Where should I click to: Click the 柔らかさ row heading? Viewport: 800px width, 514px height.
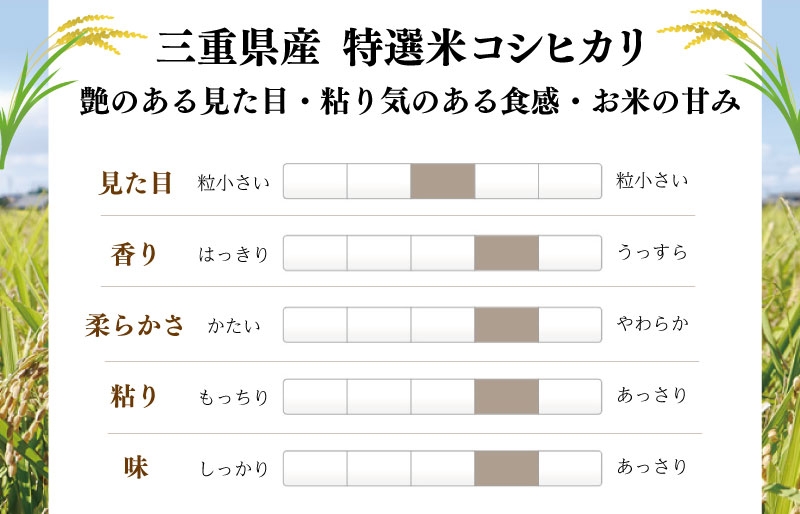pos(134,325)
